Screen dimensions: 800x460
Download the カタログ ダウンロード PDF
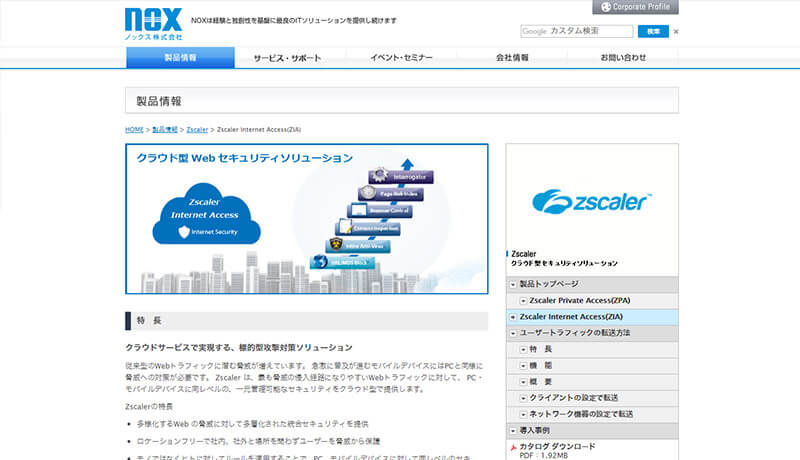click(557, 446)
